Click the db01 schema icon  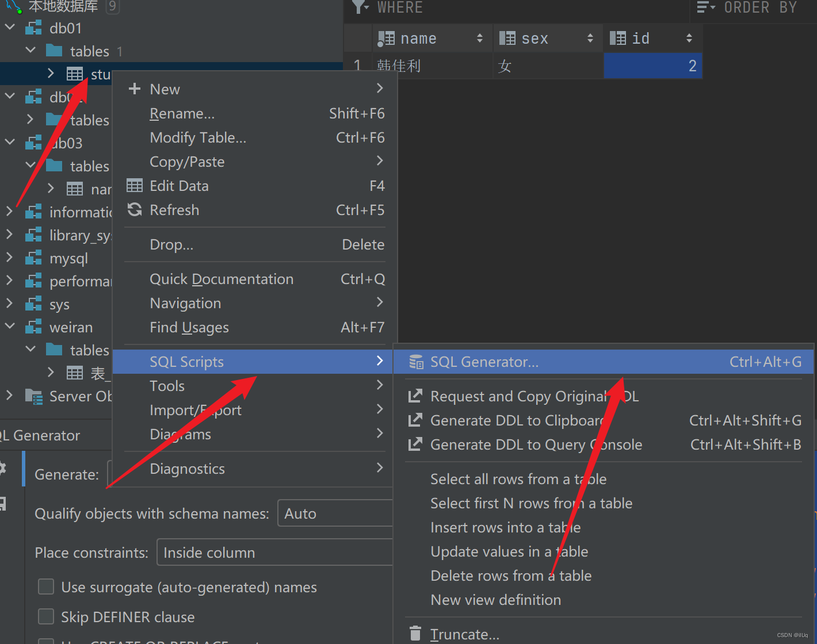[33, 28]
